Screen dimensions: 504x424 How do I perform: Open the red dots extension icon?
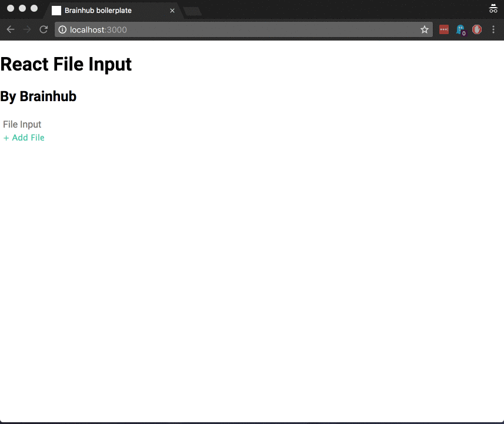(444, 29)
